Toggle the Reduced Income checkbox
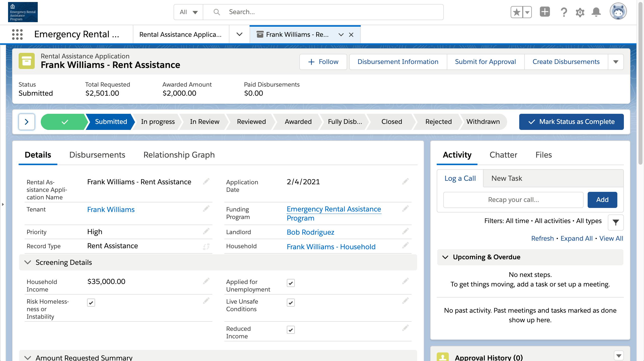The width and height of the screenshot is (644, 361). coord(291,330)
